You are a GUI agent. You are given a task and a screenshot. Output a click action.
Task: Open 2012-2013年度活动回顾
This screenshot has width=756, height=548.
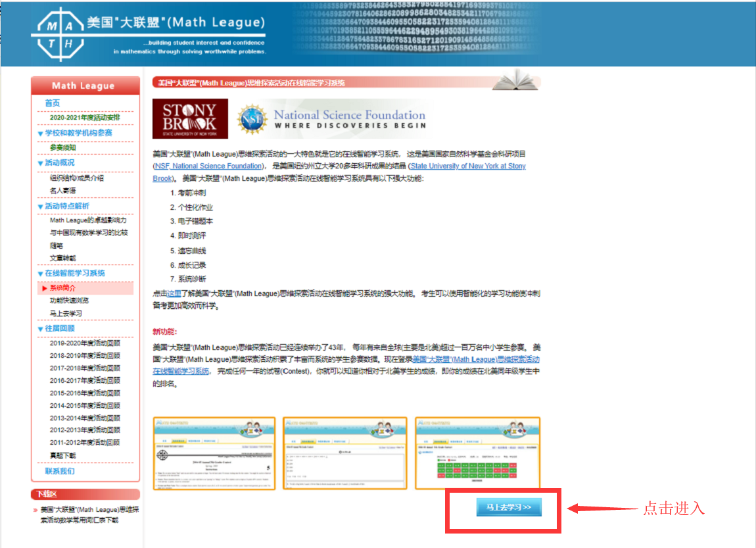(85, 430)
